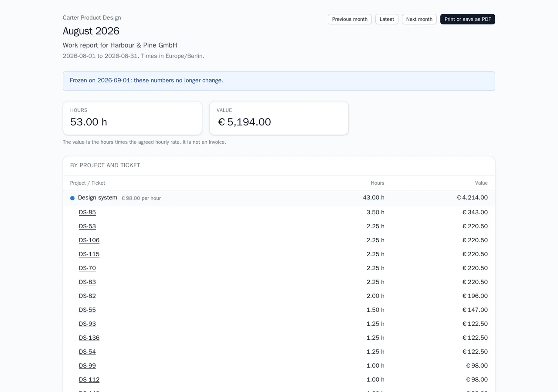Click 'Work report for Harbour & Pine GmbH'
Screen dimensions: 558x392
[x=120, y=45]
